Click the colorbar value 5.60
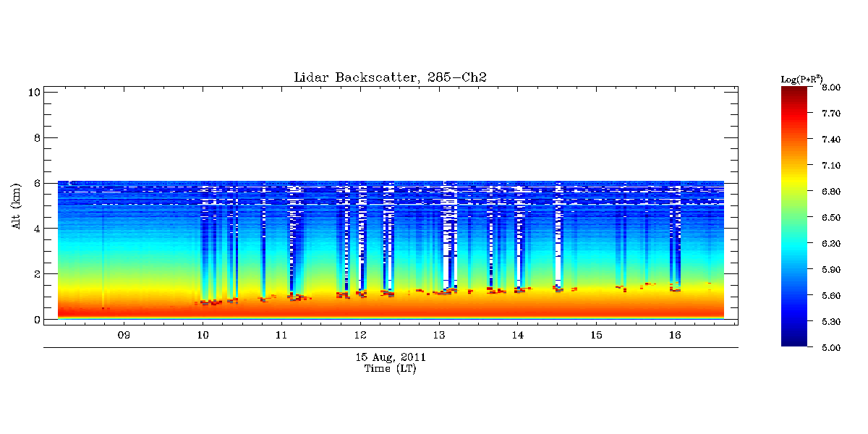 831,296
